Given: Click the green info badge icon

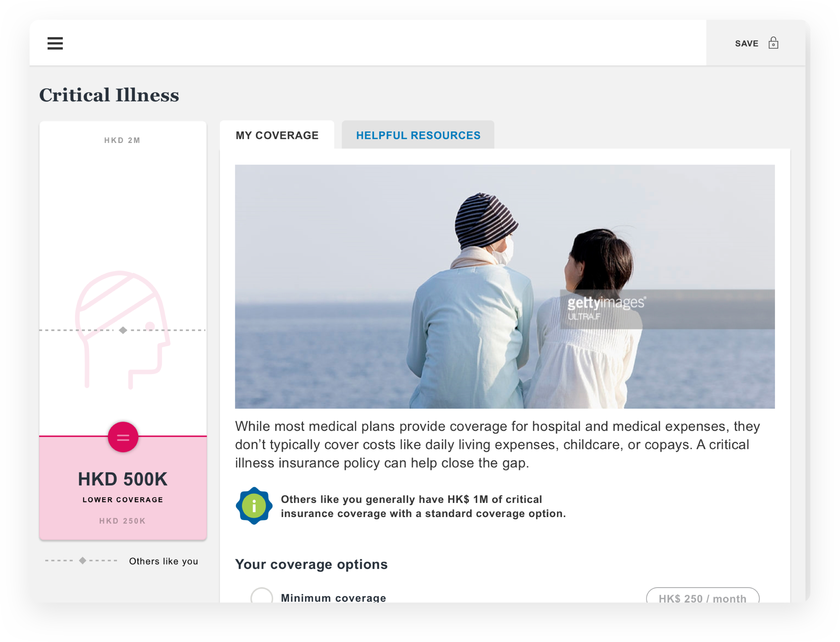Looking at the screenshot, I should click(x=254, y=506).
